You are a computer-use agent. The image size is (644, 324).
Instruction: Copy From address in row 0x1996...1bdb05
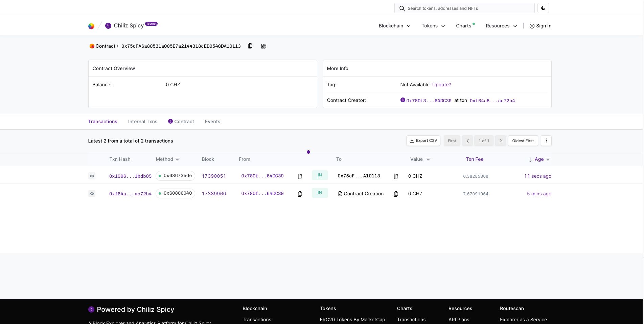[300, 176]
